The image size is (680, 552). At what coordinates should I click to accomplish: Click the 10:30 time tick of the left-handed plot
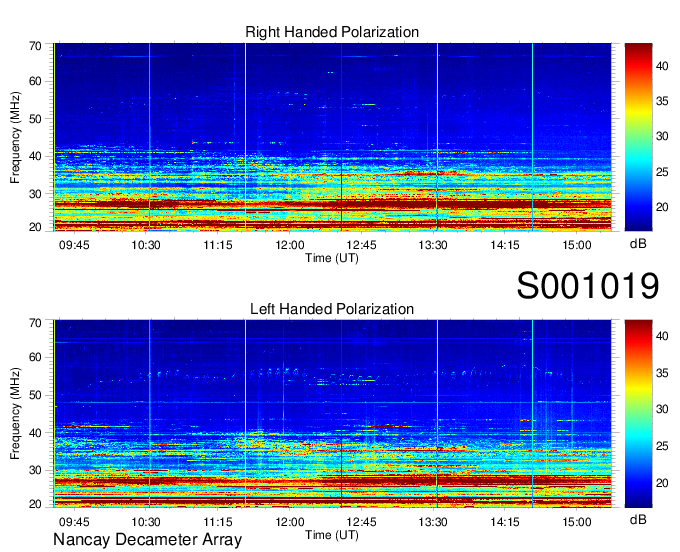click(146, 522)
